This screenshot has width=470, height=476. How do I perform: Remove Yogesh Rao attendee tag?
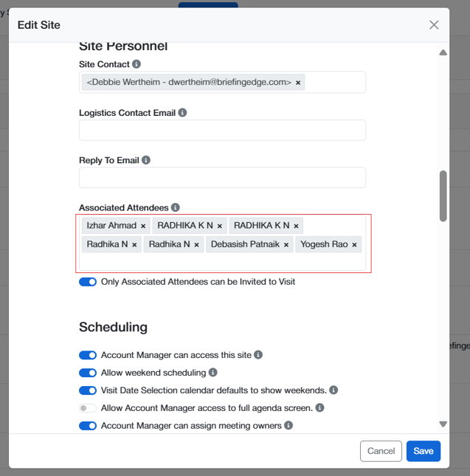[355, 245]
